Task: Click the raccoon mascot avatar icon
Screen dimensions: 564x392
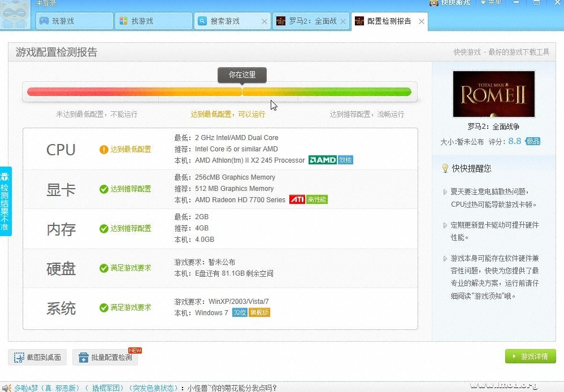Action: (x=15, y=15)
